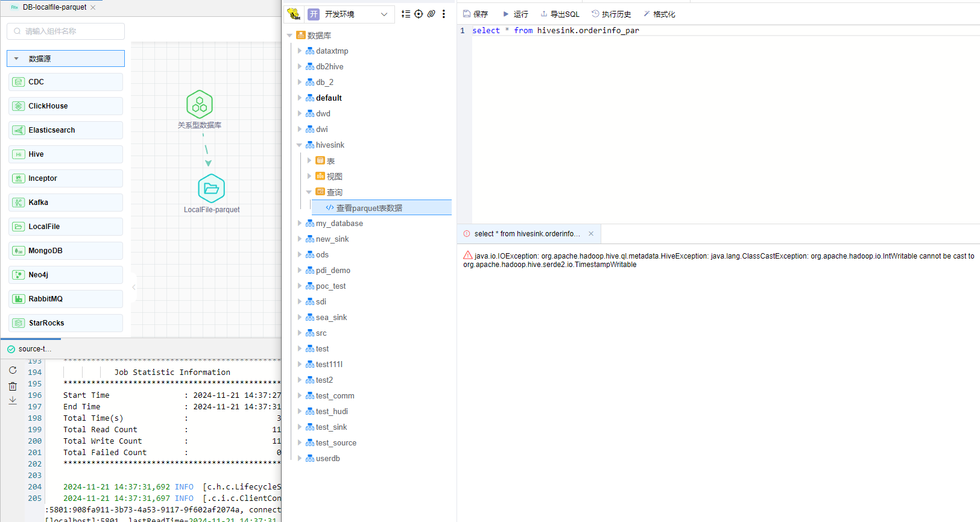
Task: Close the query result tab
Action: click(591, 234)
